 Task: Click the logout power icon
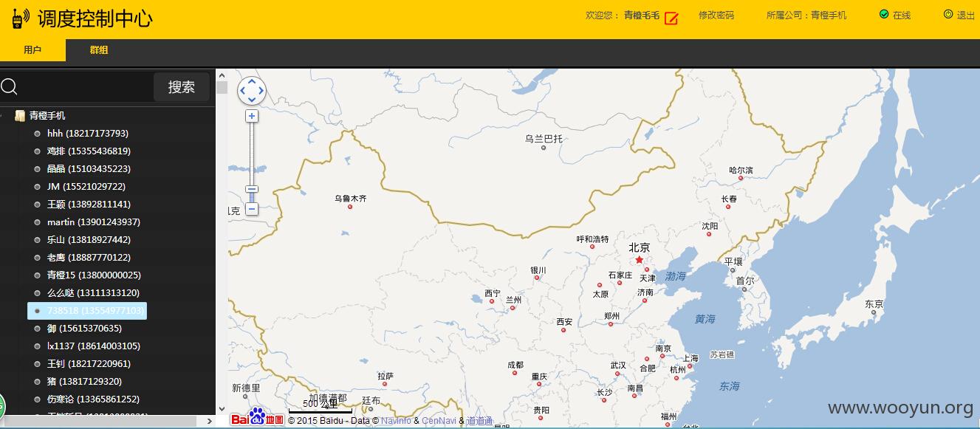(948, 14)
